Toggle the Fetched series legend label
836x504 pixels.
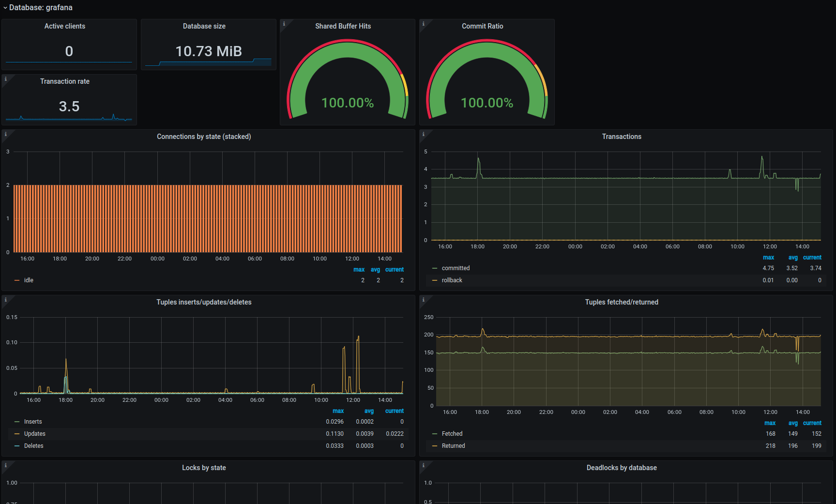click(452, 434)
